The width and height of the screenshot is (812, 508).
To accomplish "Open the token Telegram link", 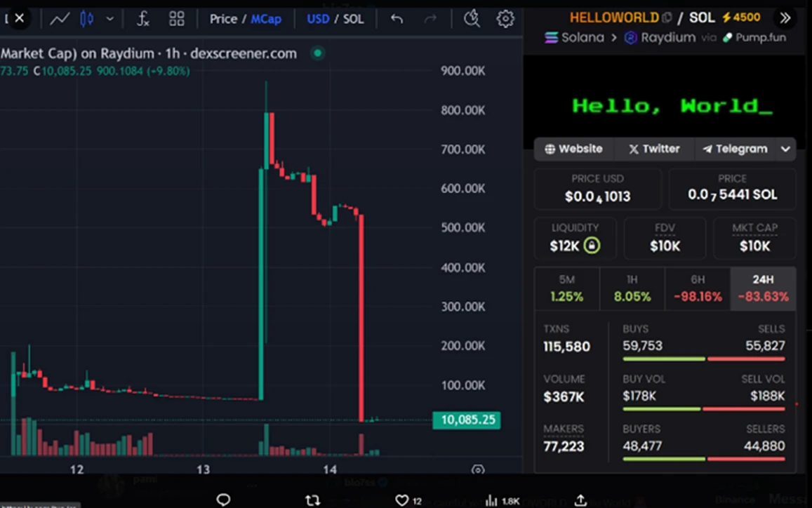I will pyautogui.click(x=735, y=149).
